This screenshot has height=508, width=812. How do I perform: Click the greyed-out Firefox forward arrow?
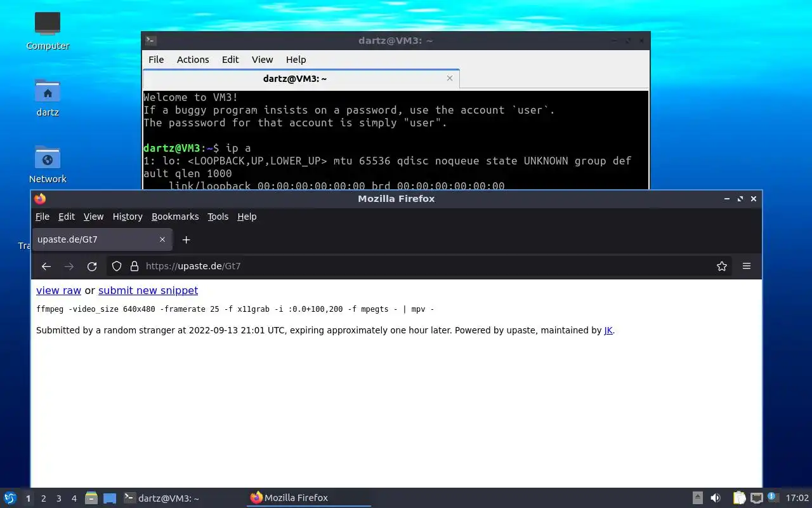point(69,266)
